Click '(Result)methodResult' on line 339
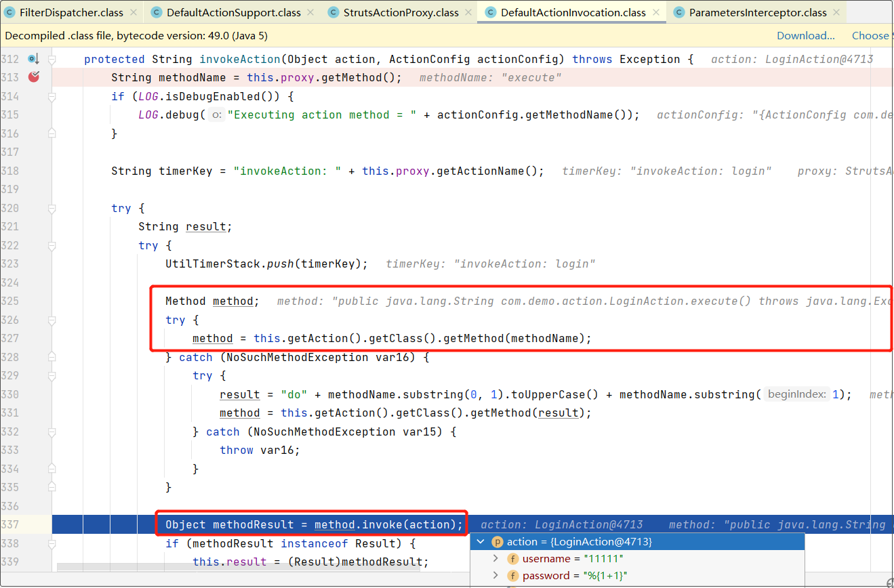This screenshot has width=894, height=588. tap(354, 562)
